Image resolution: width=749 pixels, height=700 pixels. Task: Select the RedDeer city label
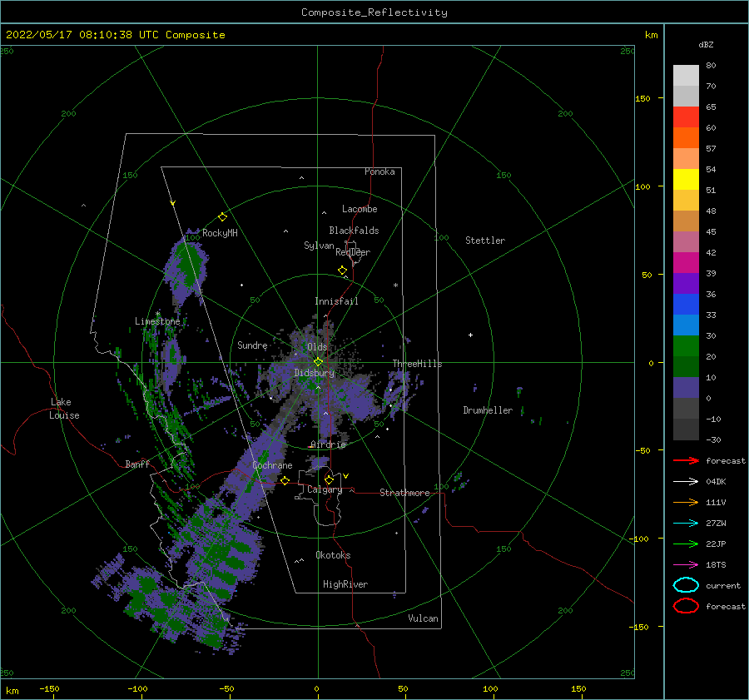[x=353, y=252]
